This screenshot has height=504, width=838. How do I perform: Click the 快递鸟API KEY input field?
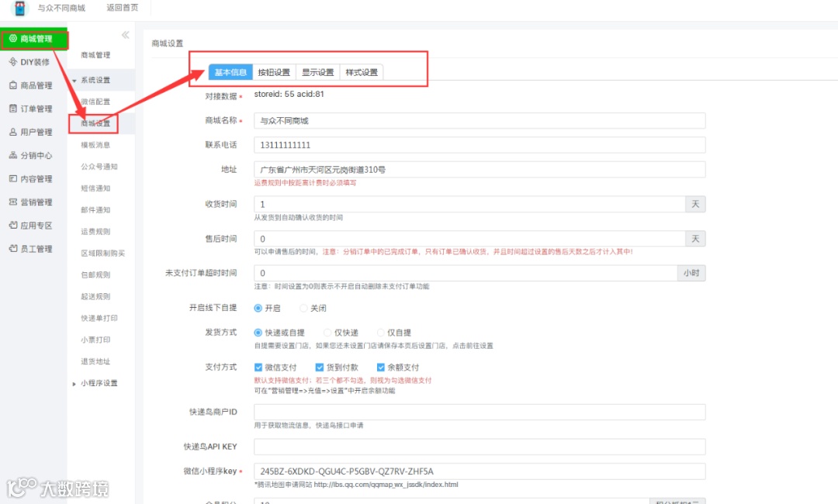coord(480,447)
